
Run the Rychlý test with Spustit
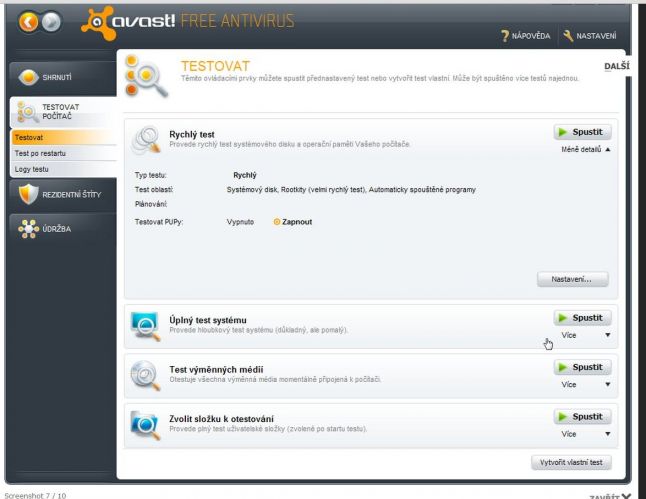click(582, 132)
